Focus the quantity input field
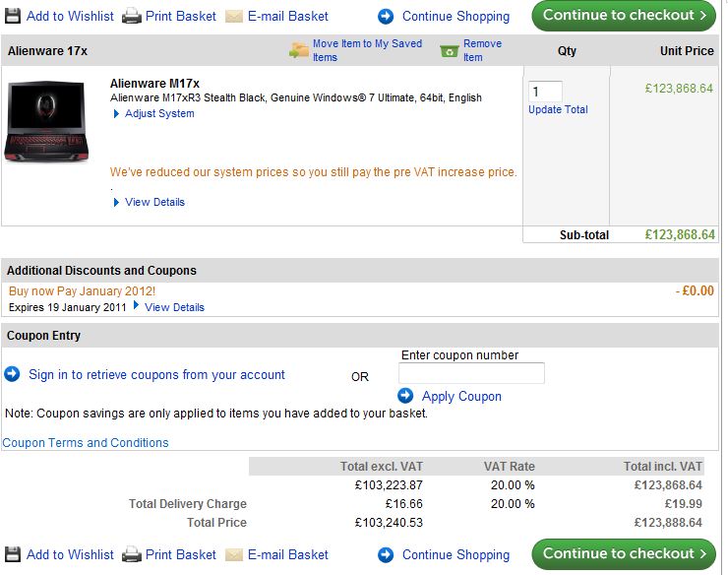 tap(545, 92)
